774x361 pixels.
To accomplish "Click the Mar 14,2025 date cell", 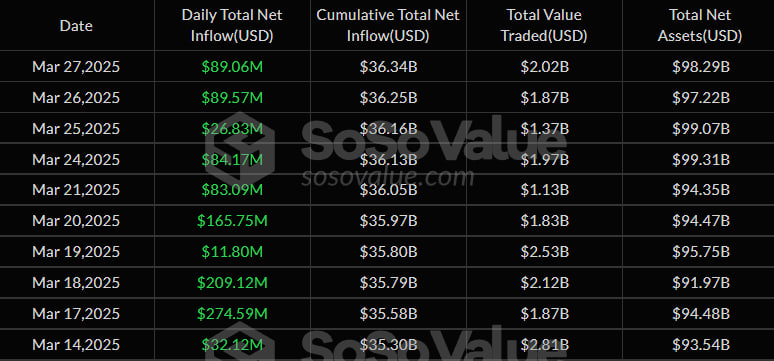I will coord(76,345).
